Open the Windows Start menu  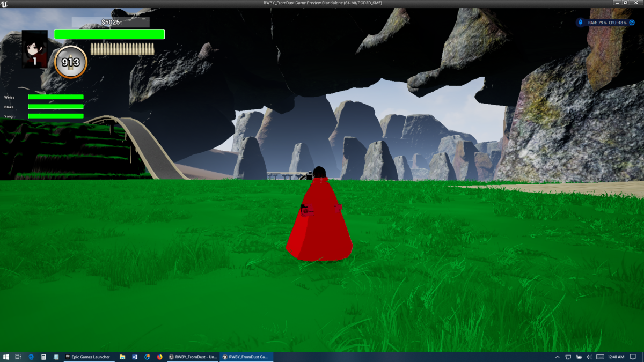6,356
